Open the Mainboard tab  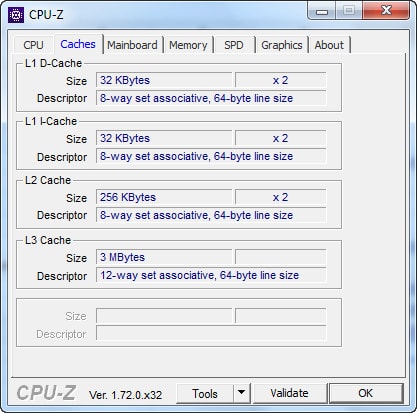(132, 45)
